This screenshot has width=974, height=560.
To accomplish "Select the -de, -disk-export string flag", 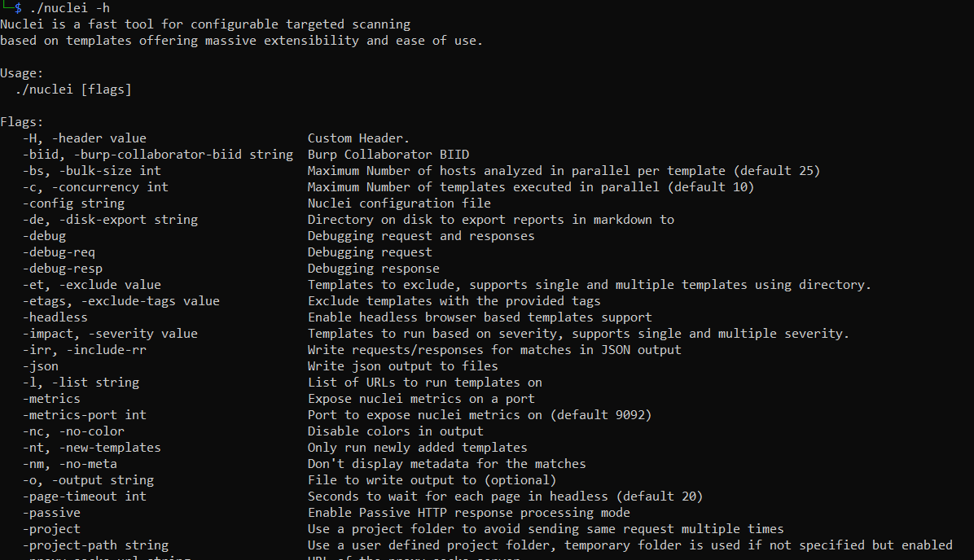I will [111, 220].
